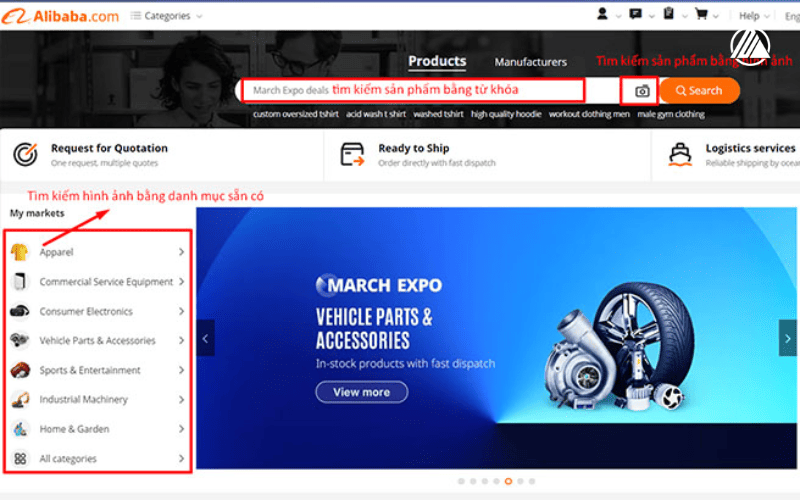Click the user account profile icon

tap(602, 14)
